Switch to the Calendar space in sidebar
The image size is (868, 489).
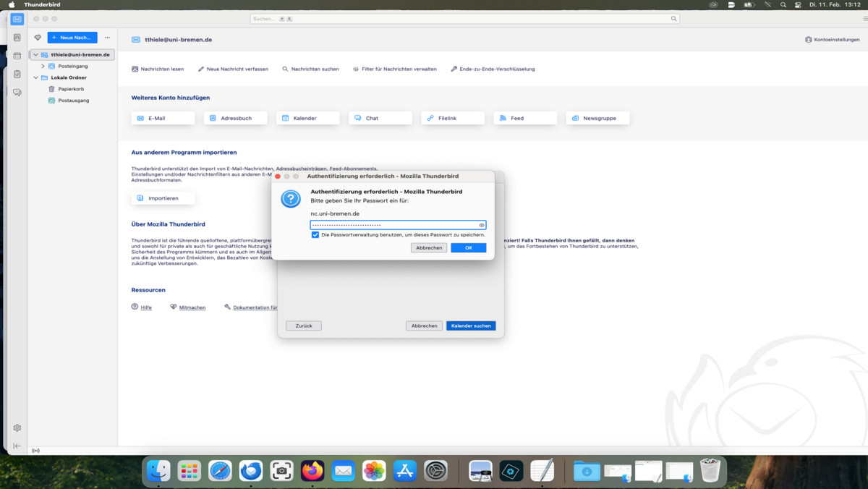click(17, 56)
